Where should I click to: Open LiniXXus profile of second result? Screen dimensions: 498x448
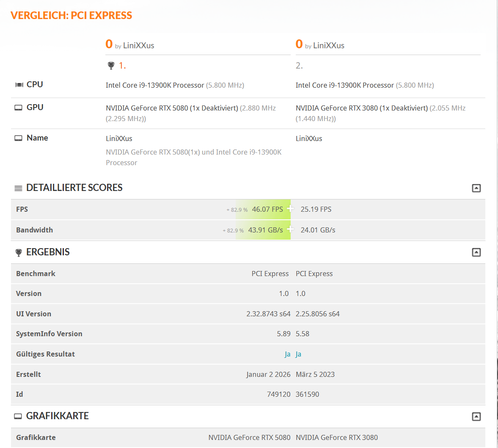(329, 46)
